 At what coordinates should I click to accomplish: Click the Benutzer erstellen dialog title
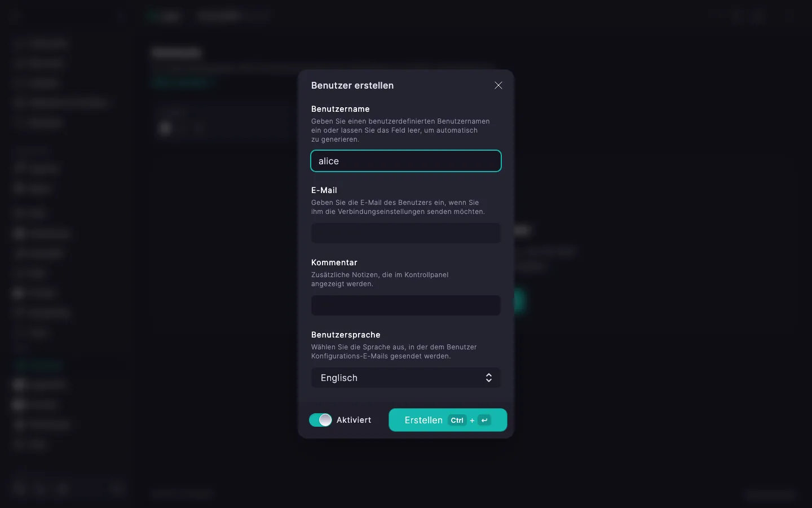[352, 85]
